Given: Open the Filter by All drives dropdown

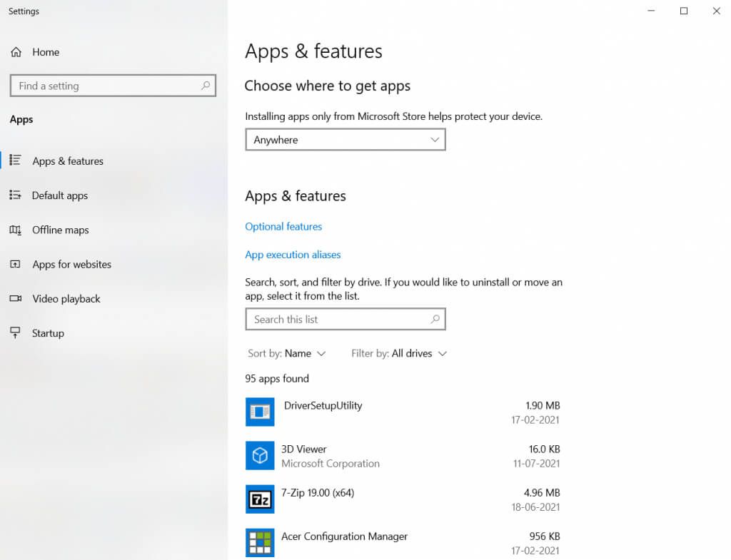Looking at the screenshot, I should pyautogui.click(x=399, y=354).
